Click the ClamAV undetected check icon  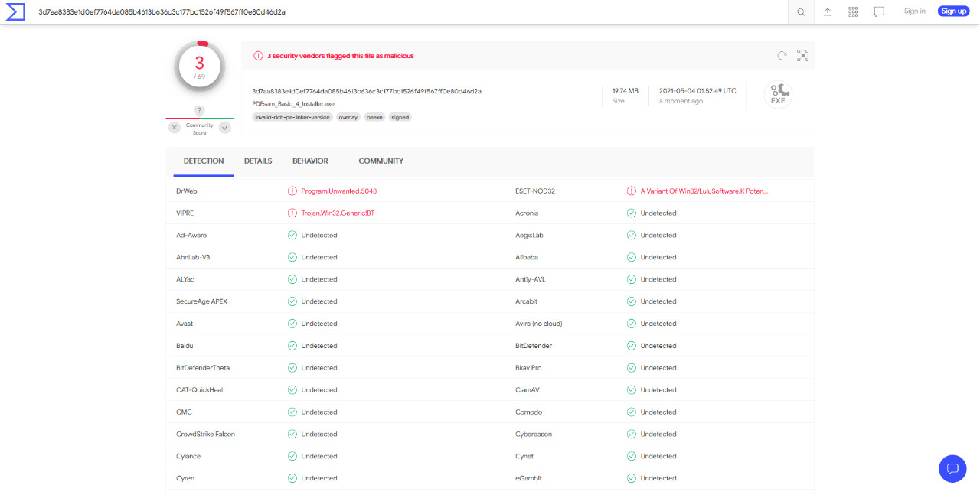[x=632, y=390]
